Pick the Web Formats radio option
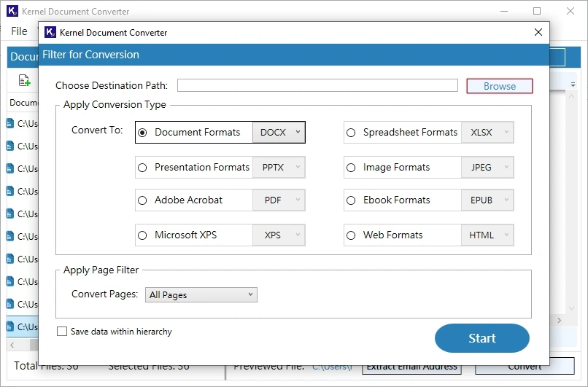 pyautogui.click(x=351, y=235)
